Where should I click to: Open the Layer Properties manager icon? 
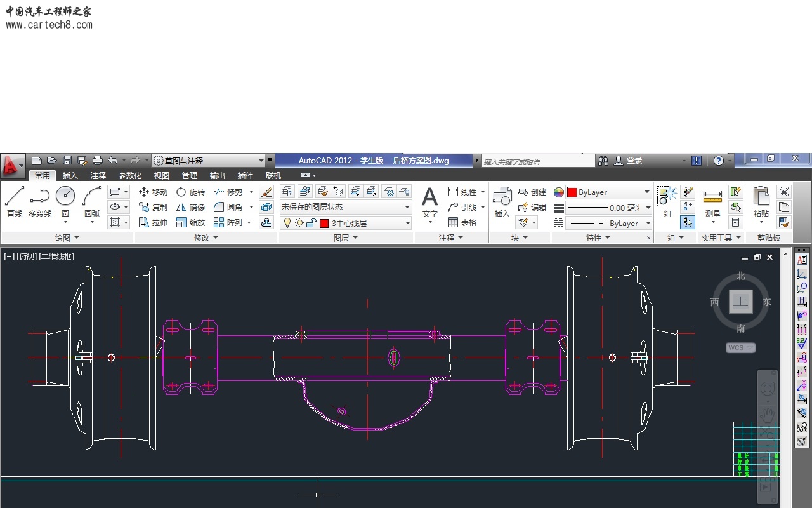[x=287, y=191]
